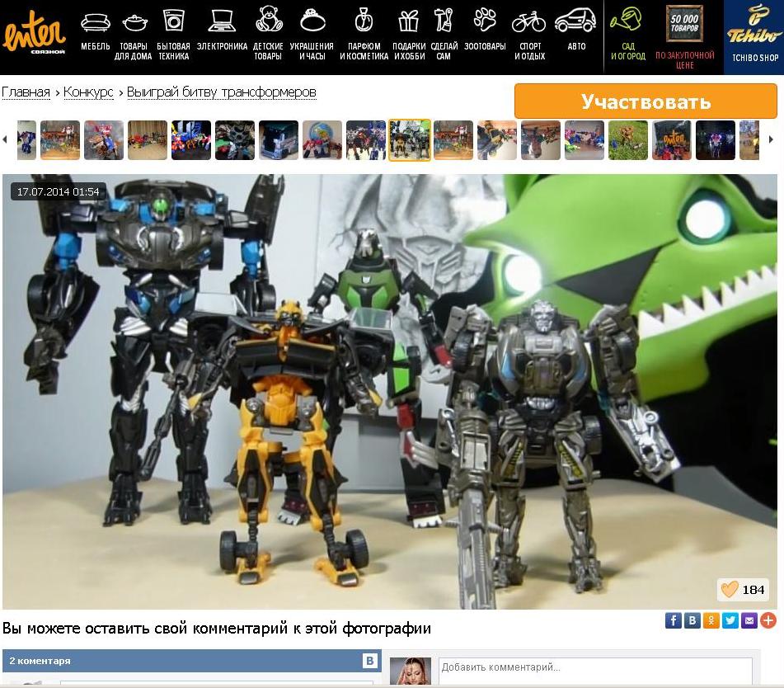This screenshot has height=688, width=784.
Task: Open the Детские товары teddy bear category
Action: 268,34
